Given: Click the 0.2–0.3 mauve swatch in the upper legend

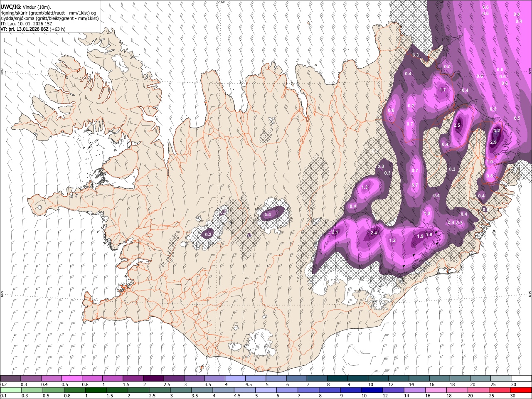Looking at the screenshot, I should pos(10,379).
